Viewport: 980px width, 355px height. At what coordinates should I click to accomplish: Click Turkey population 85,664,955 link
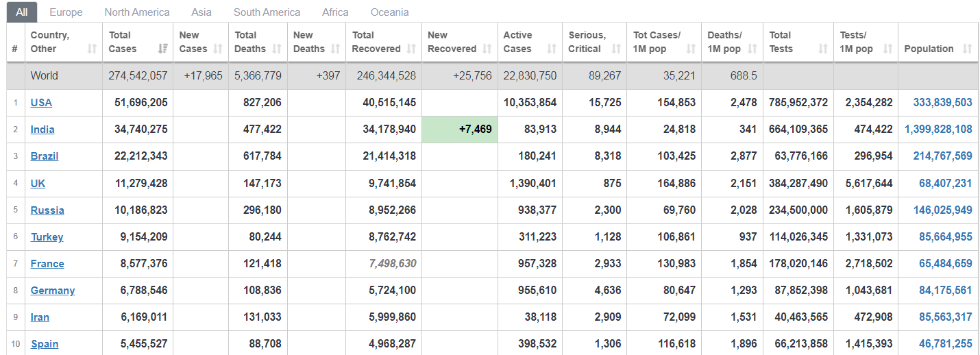pyautogui.click(x=946, y=236)
